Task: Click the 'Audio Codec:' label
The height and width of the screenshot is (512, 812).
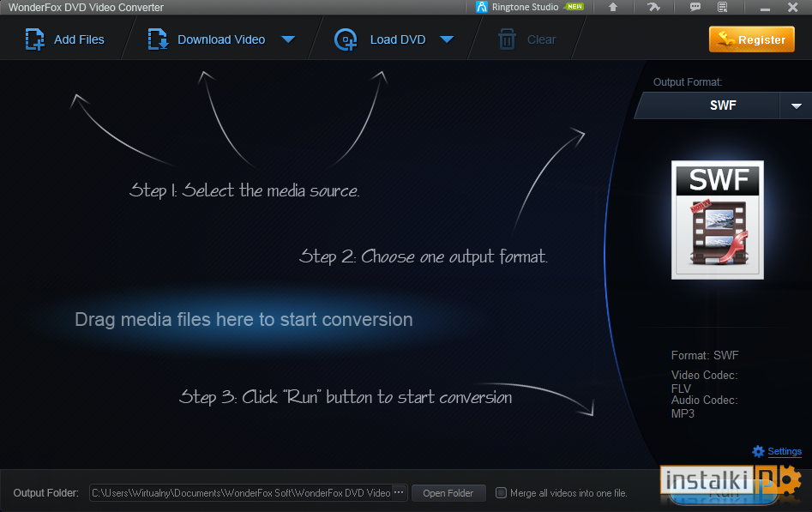Action: (x=704, y=400)
